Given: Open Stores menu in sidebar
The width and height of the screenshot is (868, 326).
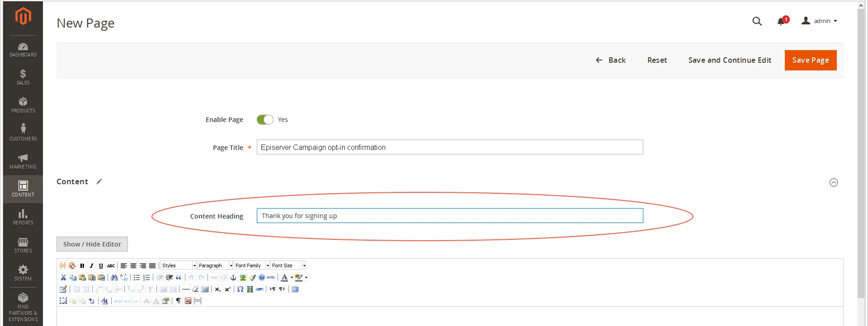Looking at the screenshot, I should tap(23, 245).
